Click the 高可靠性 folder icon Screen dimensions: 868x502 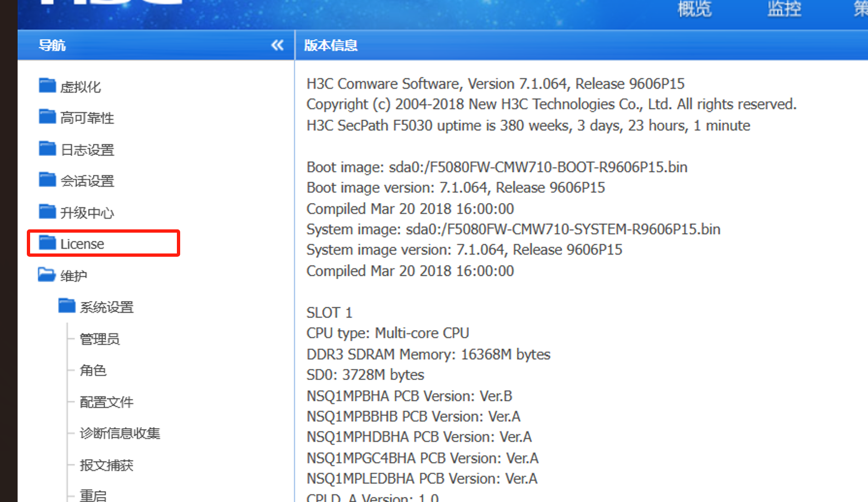pyautogui.click(x=47, y=117)
